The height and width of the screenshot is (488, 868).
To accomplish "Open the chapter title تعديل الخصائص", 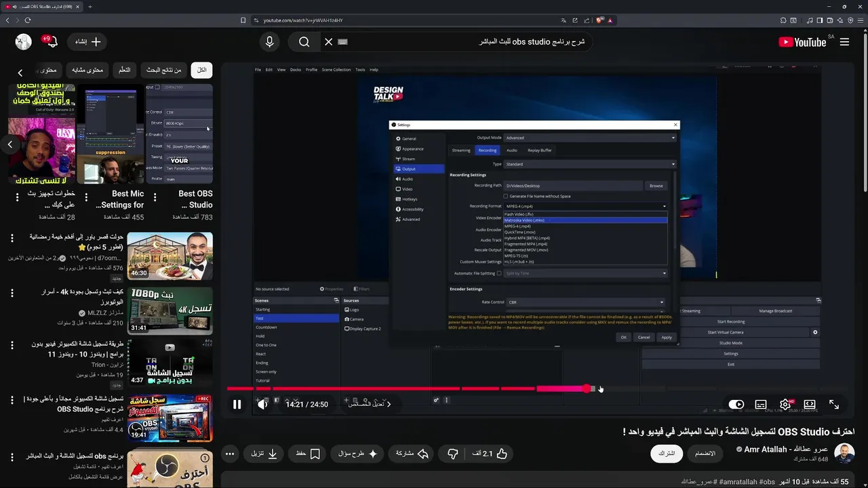I will (x=370, y=404).
